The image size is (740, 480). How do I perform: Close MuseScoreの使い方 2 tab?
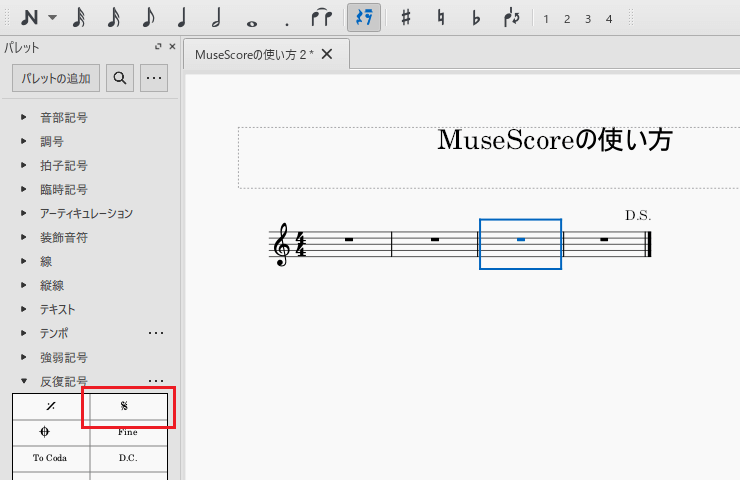point(327,54)
